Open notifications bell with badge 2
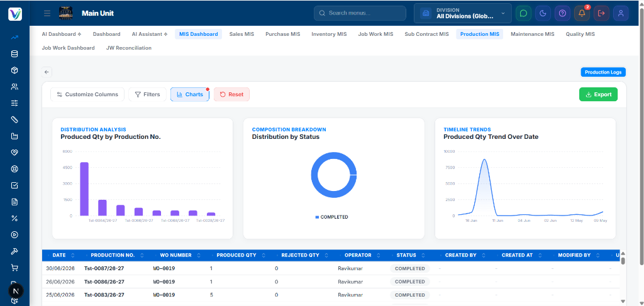Screen dimensions: 644x306 582,13
